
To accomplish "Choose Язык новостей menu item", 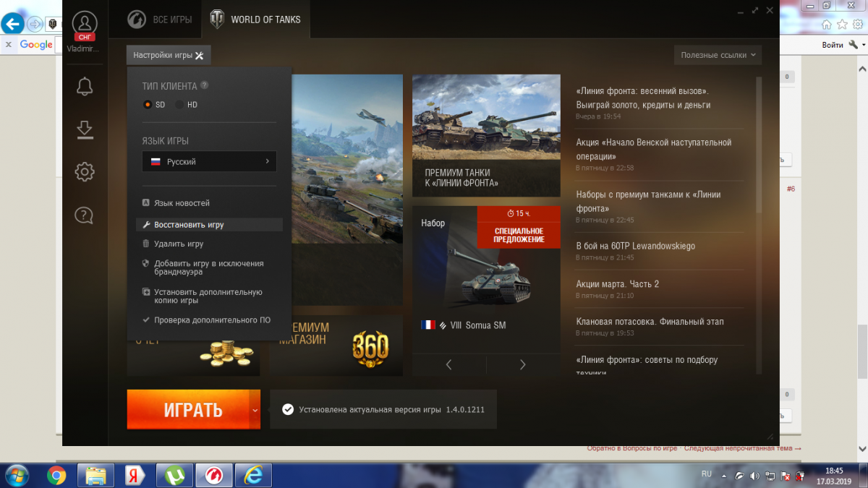I will tap(176, 203).
